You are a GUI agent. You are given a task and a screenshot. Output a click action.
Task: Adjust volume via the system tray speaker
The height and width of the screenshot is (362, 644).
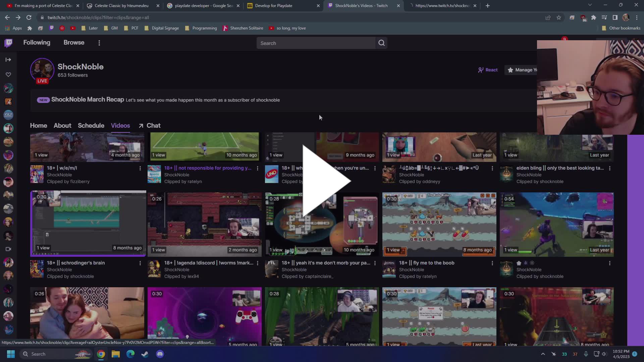604,354
